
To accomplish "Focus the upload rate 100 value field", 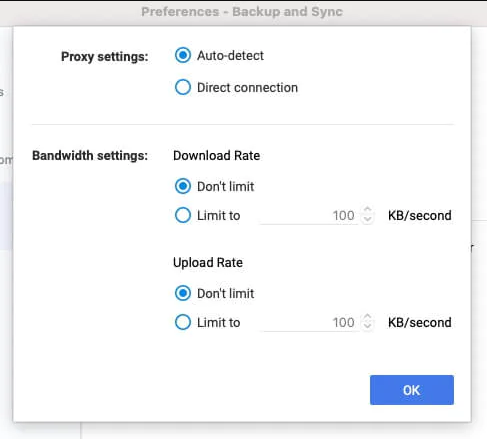I will click(x=309, y=323).
